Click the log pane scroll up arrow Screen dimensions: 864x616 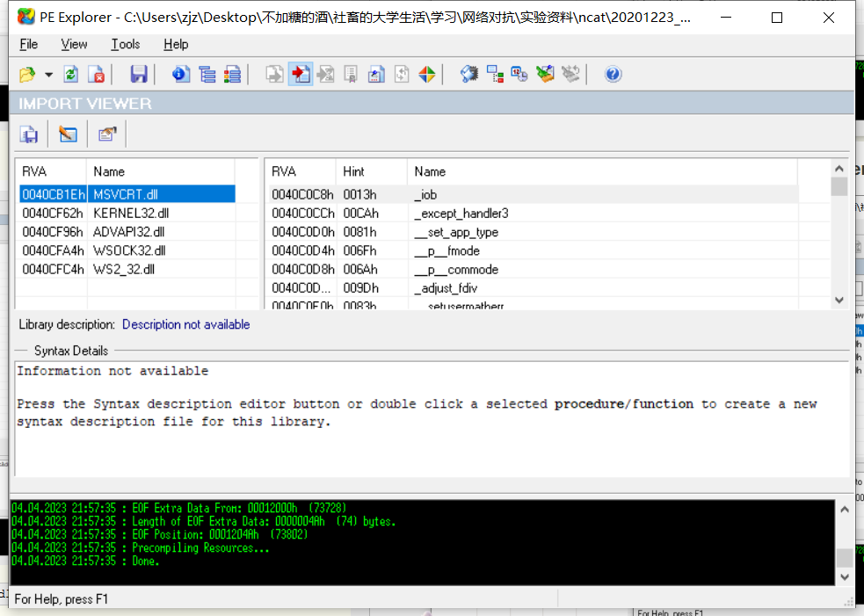pos(845,510)
